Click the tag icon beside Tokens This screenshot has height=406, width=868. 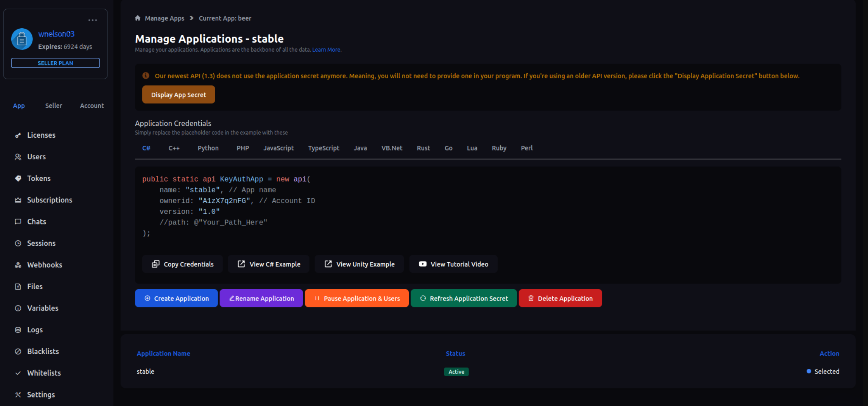(18, 178)
